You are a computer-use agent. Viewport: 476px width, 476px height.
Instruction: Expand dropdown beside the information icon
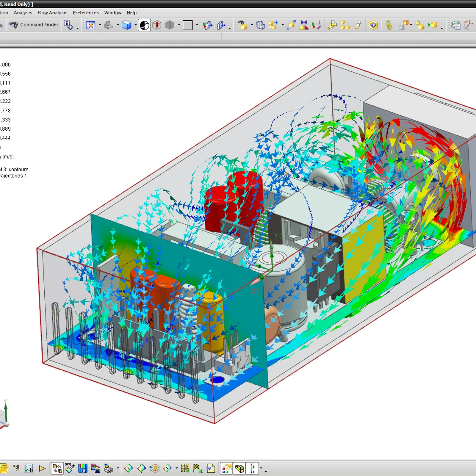(78, 28)
